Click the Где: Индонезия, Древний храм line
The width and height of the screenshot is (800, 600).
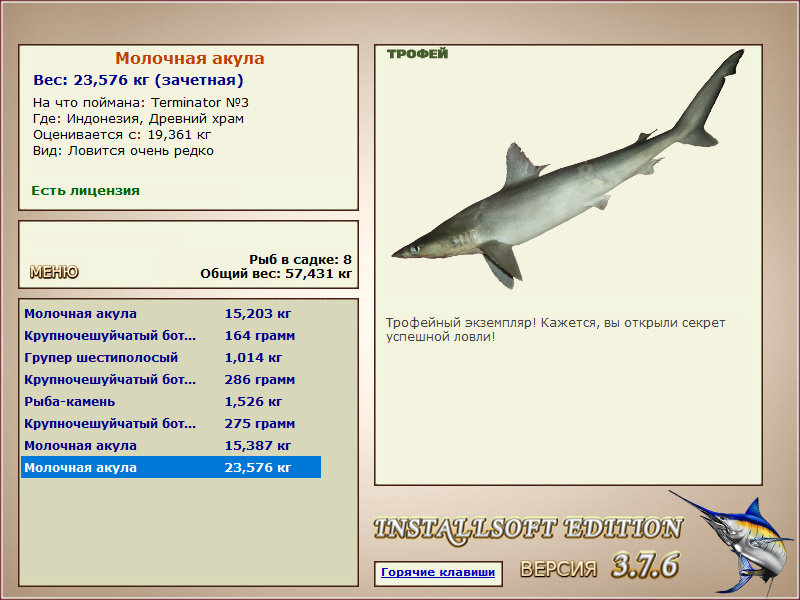(138, 119)
